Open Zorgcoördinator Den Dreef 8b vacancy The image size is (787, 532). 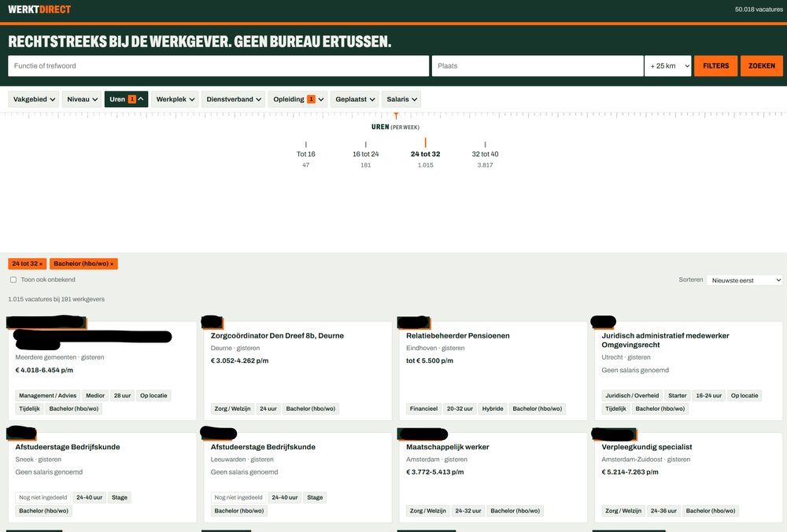click(277, 336)
